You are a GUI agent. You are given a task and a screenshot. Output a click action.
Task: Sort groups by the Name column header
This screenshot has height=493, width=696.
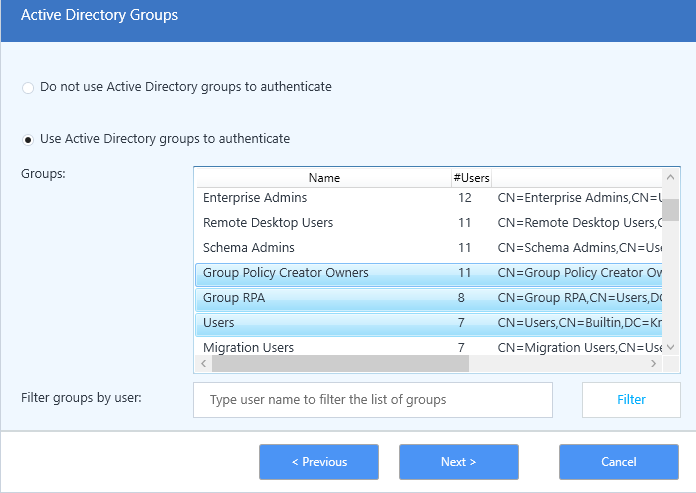324,178
